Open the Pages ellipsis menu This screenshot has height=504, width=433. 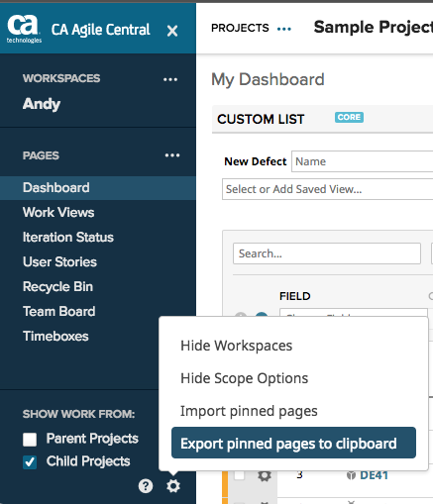(x=172, y=155)
